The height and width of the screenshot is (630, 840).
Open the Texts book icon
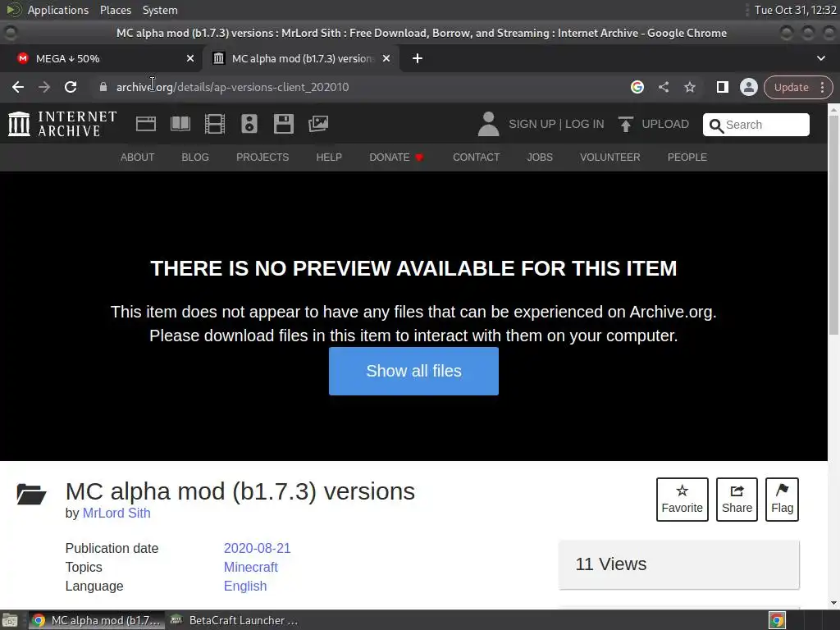point(180,124)
